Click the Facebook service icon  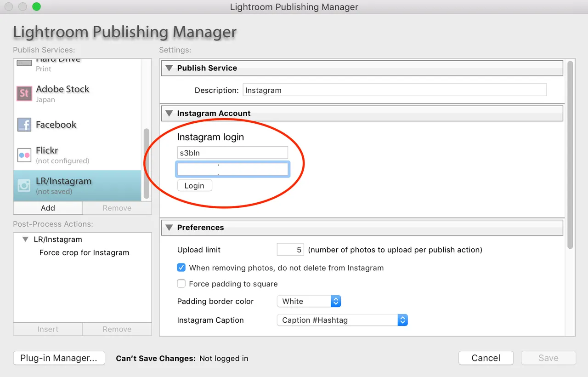pyautogui.click(x=24, y=125)
